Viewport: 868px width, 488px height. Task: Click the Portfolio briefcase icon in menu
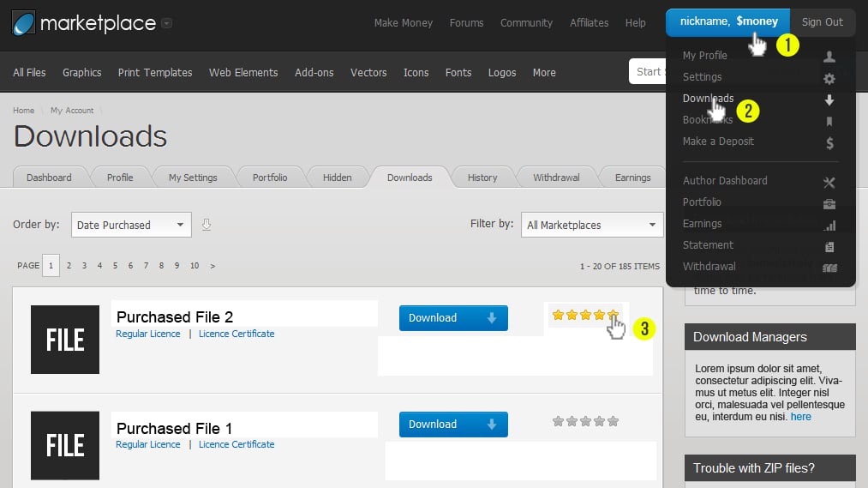(x=829, y=203)
